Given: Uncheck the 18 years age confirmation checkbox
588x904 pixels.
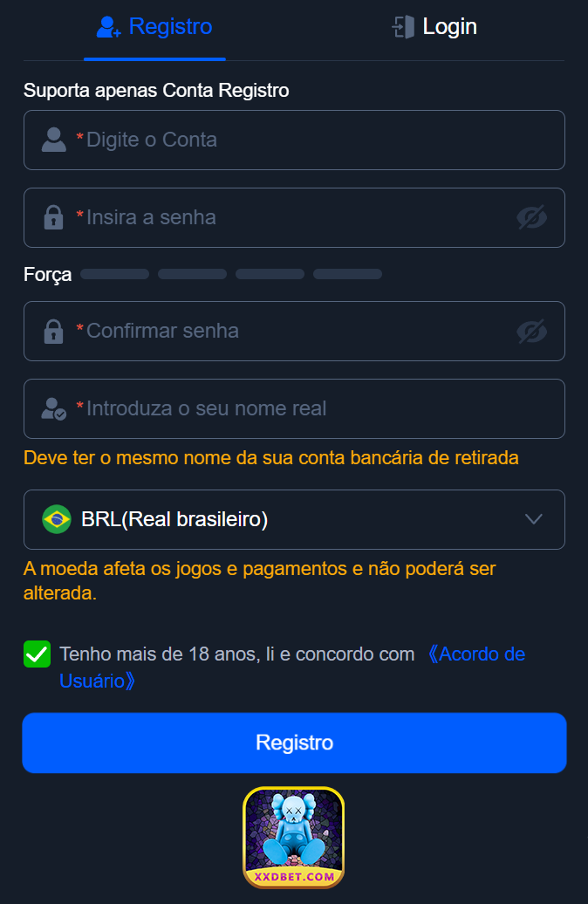Looking at the screenshot, I should pos(36,654).
